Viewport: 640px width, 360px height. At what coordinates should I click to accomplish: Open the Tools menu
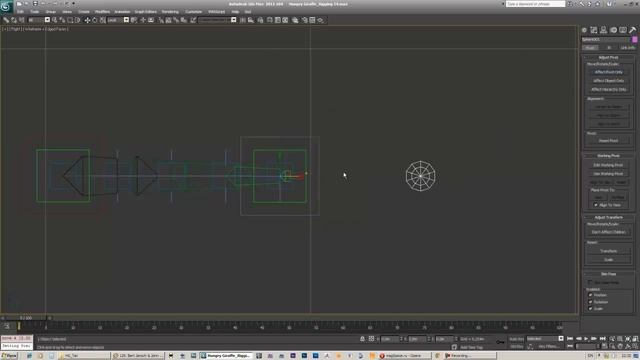[35, 12]
